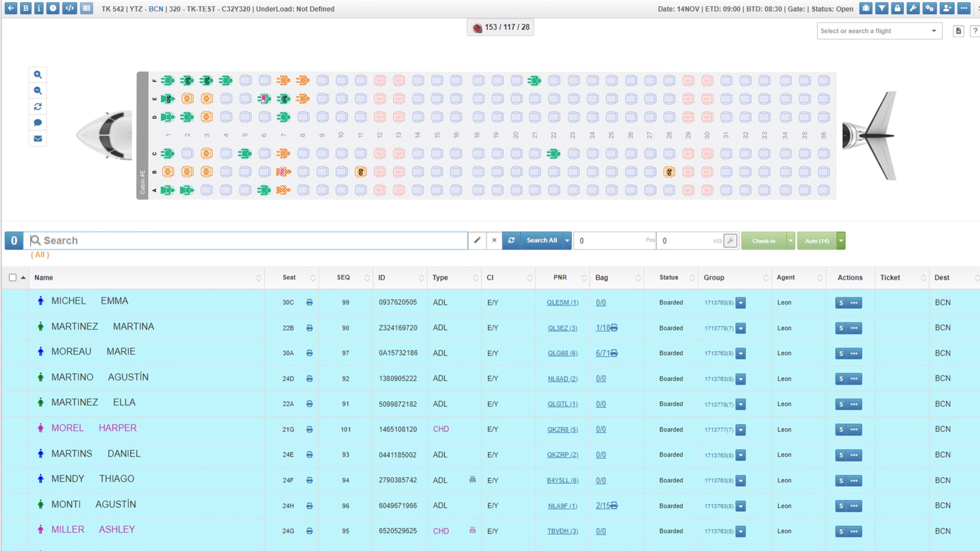Click the clock icon in top toolbar
Screen dimensions: 980x551
(x=53, y=8)
